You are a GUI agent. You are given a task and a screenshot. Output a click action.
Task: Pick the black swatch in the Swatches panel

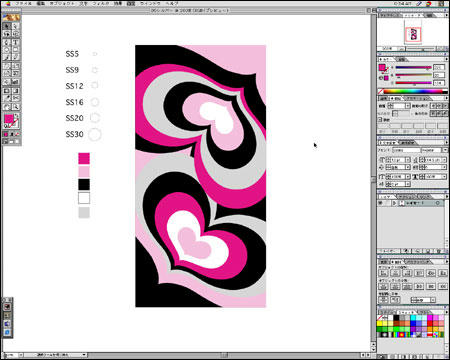(x=396, y=318)
